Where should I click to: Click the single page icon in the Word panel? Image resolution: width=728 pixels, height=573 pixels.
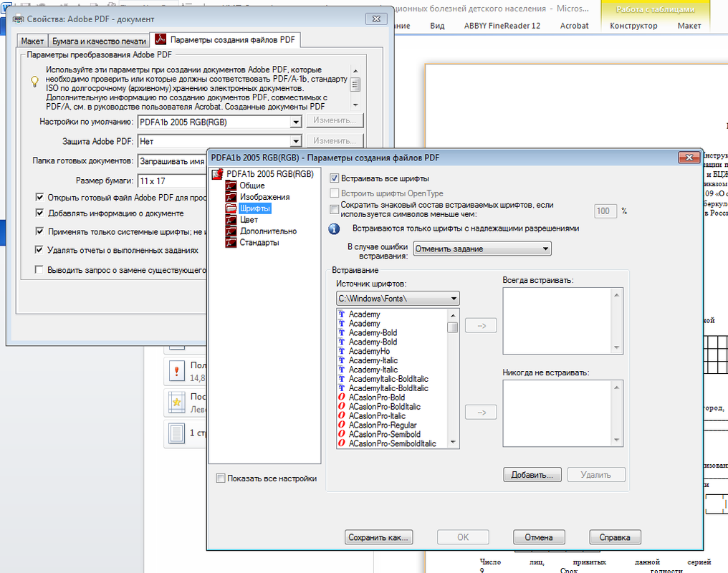[x=176, y=433]
